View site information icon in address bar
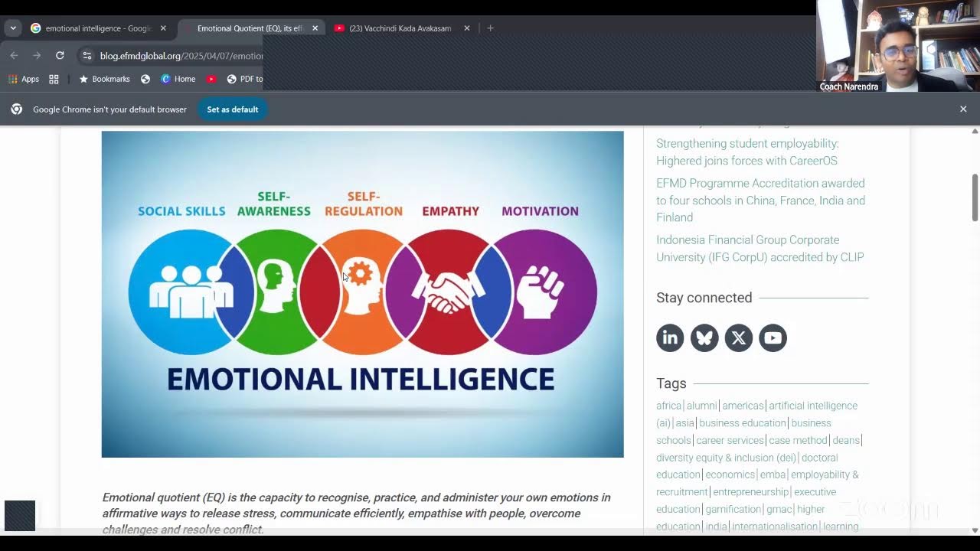The width and height of the screenshot is (980, 551). 87,56
